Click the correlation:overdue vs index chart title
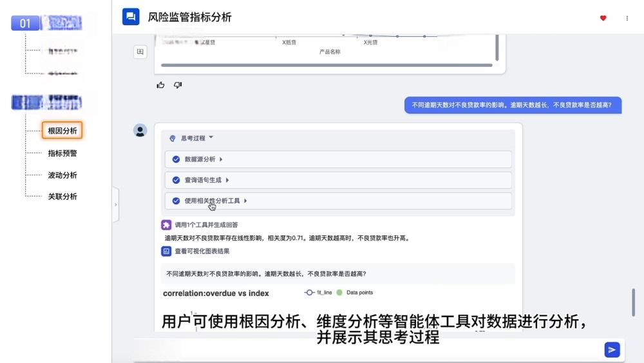This screenshot has width=644, height=363. (216, 293)
